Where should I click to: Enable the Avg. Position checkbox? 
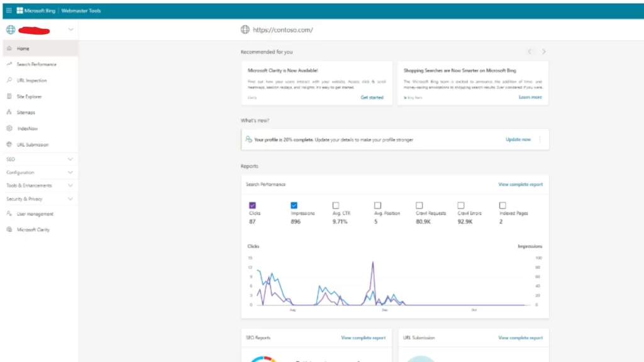pos(377,206)
